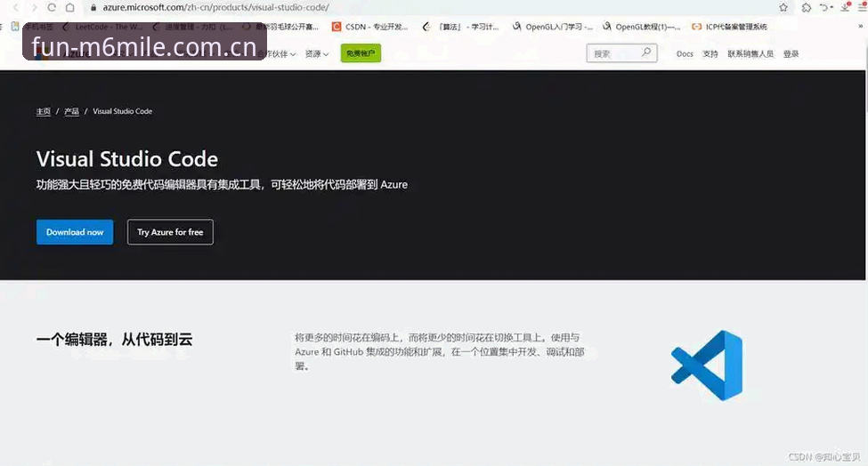Go forward with the browser forward arrow
The height and width of the screenshot is (466, 868).
(35, 7)
